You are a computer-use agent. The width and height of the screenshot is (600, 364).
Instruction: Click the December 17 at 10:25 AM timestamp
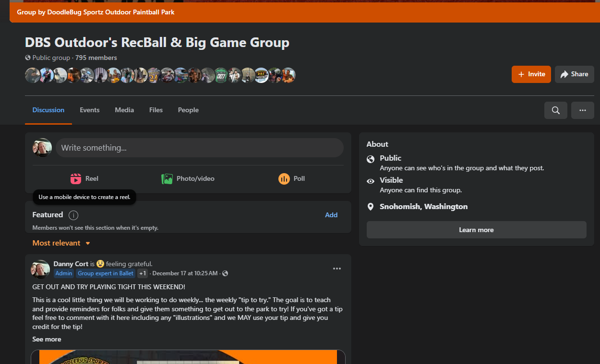185,273
